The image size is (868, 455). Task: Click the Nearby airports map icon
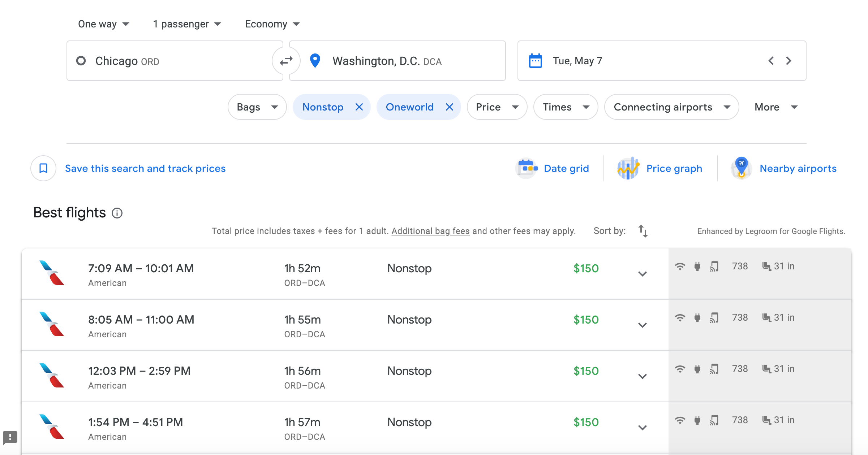click(x=741, y=168)
